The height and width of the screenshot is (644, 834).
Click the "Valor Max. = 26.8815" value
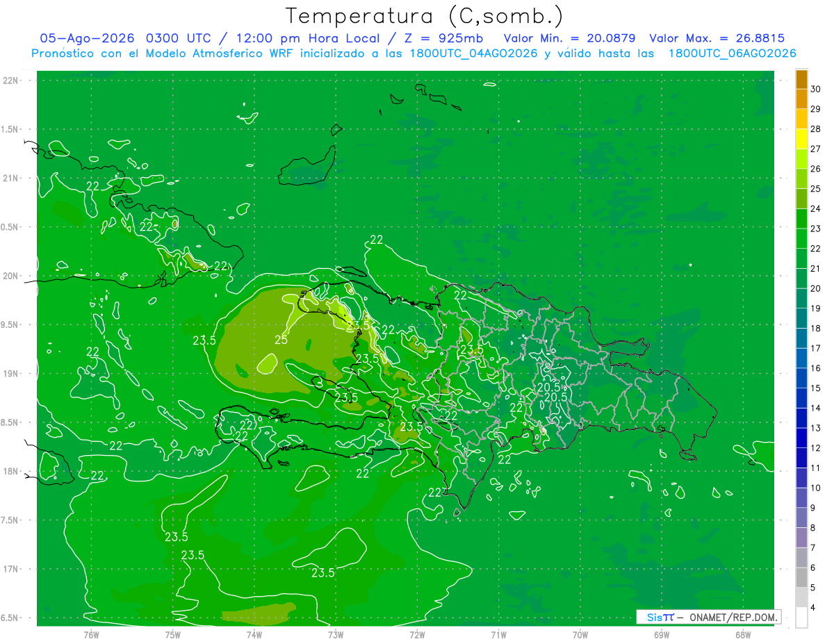click(x=717, y=38)
